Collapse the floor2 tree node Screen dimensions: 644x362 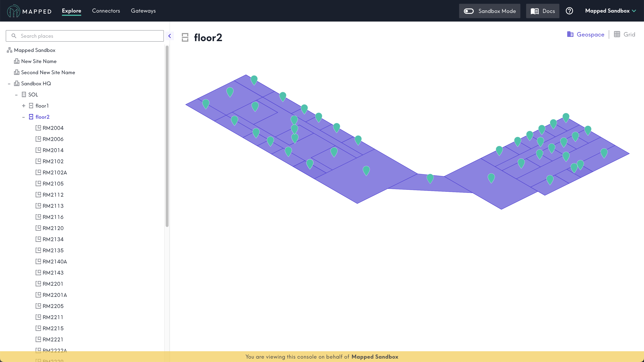(x=24, y=117)
